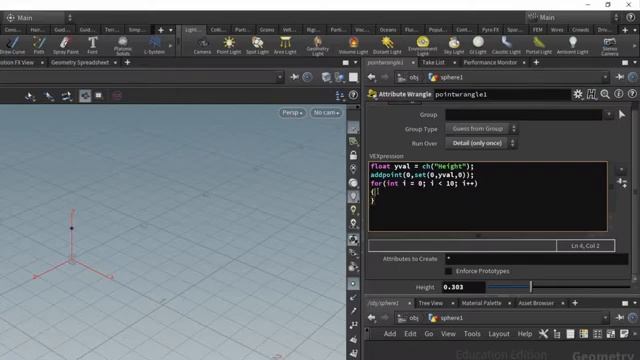Image resolution: width=640 pixels, height=360 pixels.
Task: Add a new tab to the viewport pane
Action: [127, 62]
